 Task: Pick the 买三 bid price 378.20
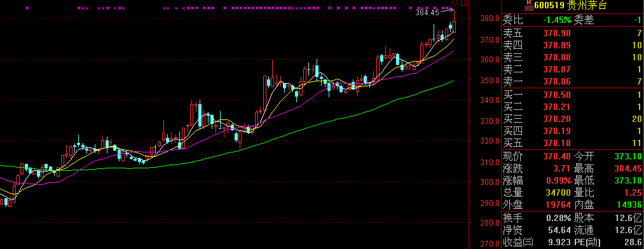click(557, 119)
